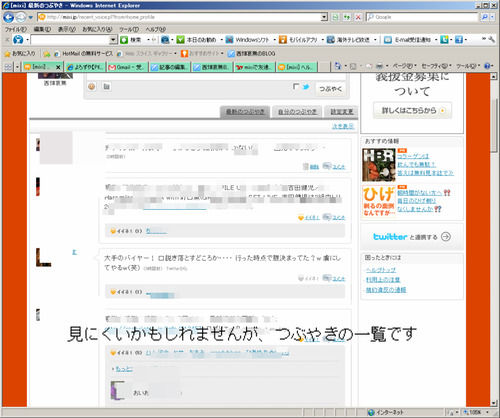Viewport: 500px width, 418px height.
Task: Expand the toolbar search box dropdown arrow
Action: (113, 40)
